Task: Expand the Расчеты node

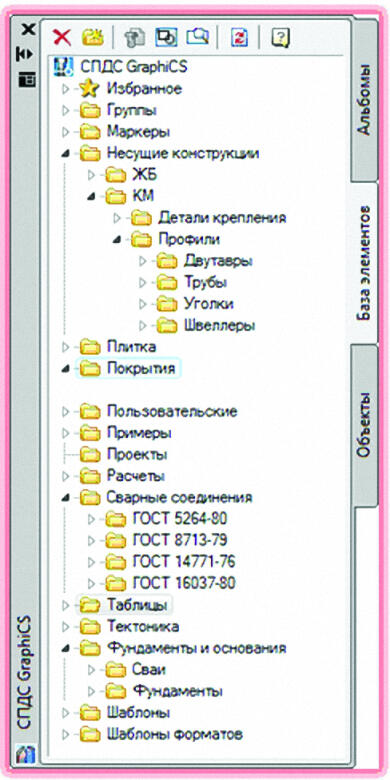Action: point(65,476)
